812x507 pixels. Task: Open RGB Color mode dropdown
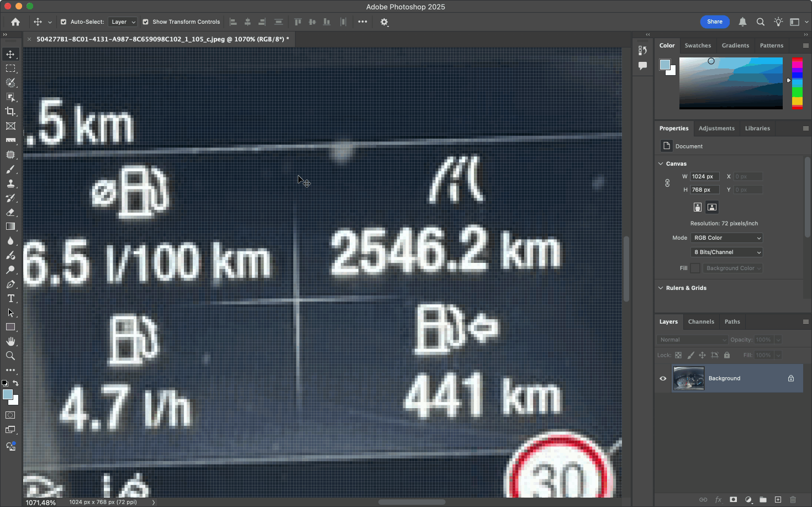pos(727,238)
